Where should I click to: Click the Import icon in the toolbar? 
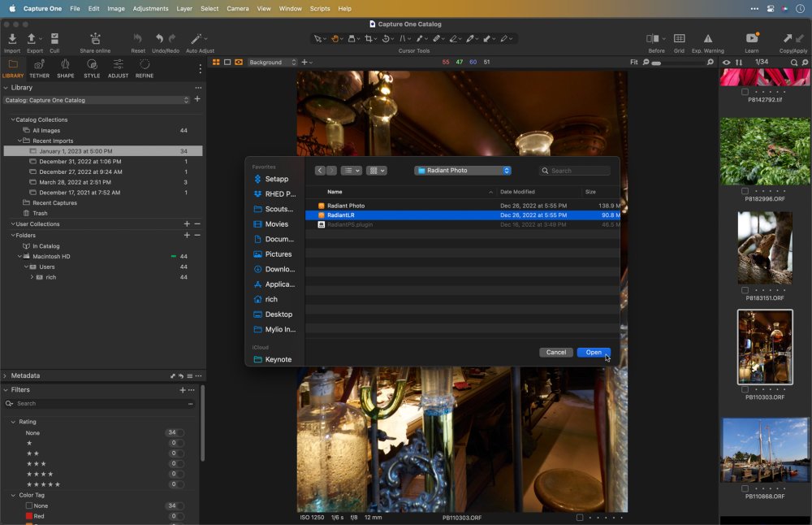[12, 39]
